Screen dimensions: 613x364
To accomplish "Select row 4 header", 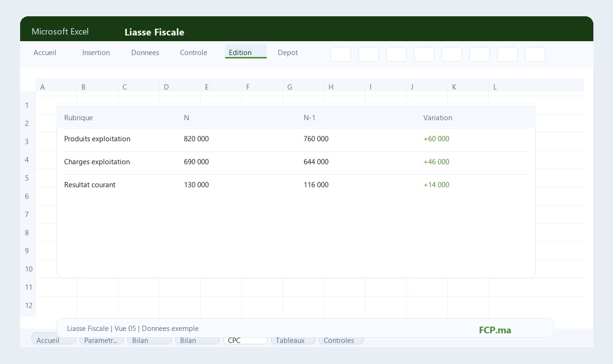I will 28,159.
